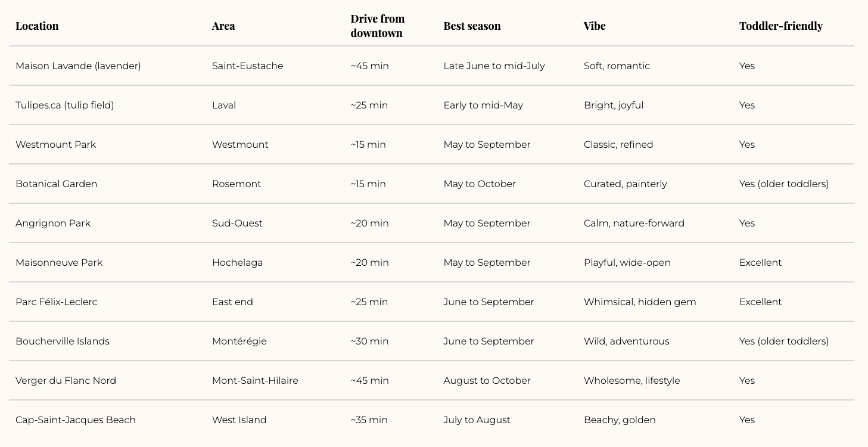Select the August to October season cell
868x447 pixels.
click(487, 380)
